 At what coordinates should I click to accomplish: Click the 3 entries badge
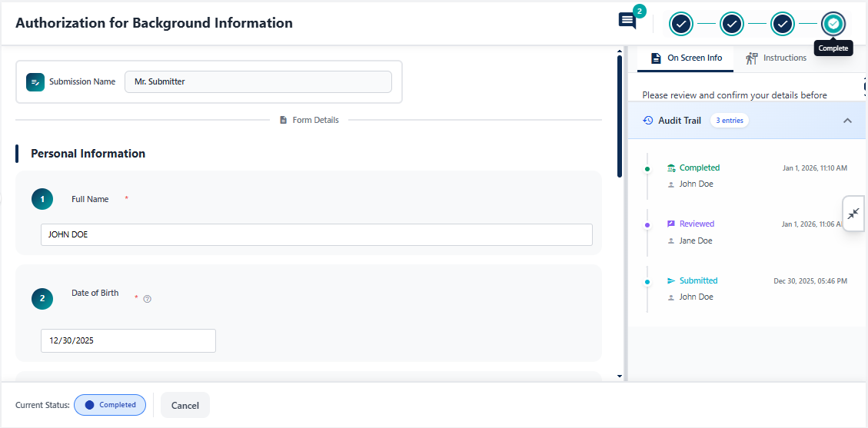(x=729, y=120)
